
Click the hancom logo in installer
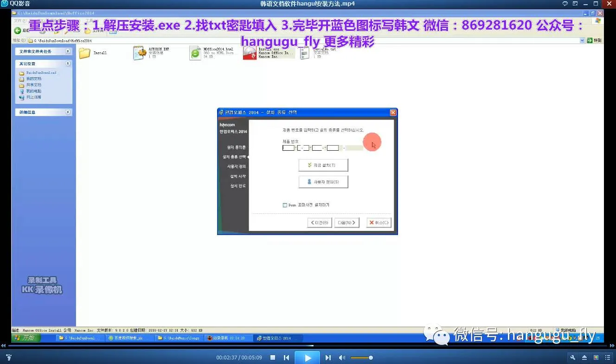point(227,125)
